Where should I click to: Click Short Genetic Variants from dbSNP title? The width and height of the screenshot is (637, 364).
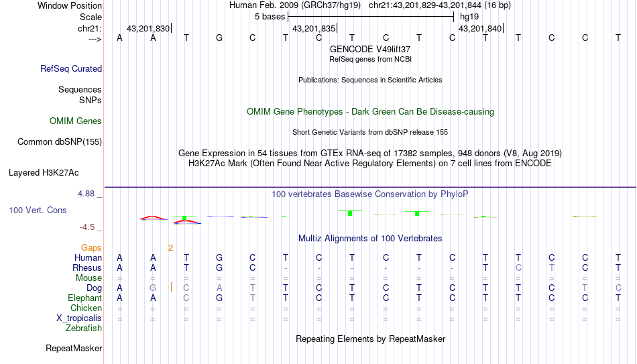pyautogui.click(x=370, y=132)
